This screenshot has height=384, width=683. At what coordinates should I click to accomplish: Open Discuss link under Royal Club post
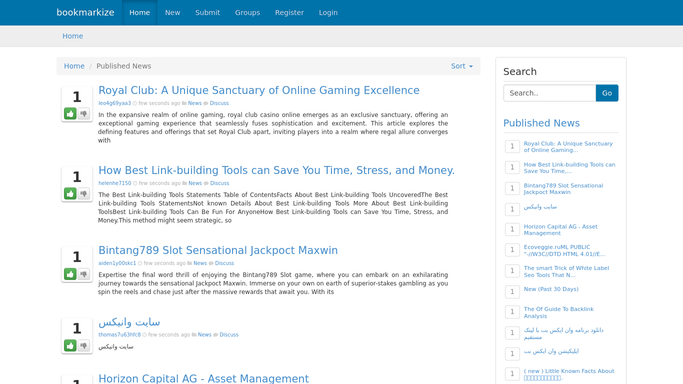click(219, 103)
